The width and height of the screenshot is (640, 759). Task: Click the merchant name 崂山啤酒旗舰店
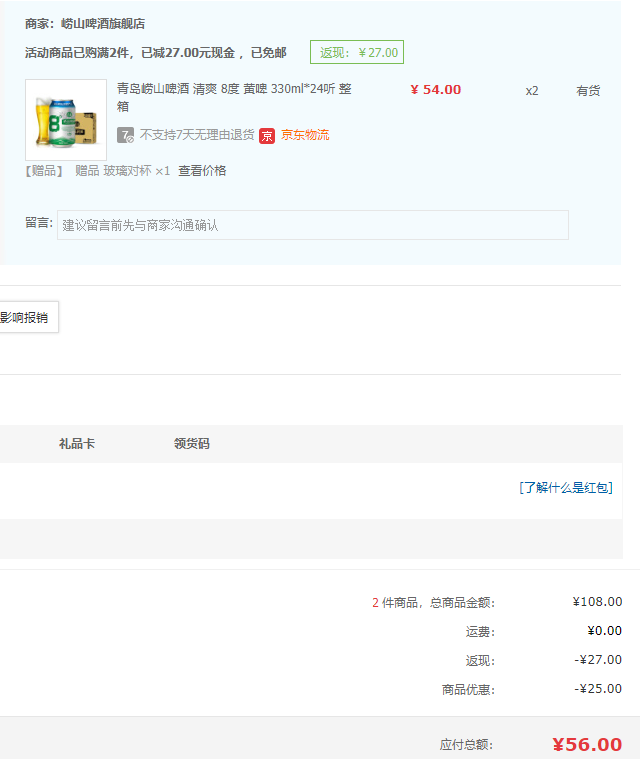click(103, 24)
